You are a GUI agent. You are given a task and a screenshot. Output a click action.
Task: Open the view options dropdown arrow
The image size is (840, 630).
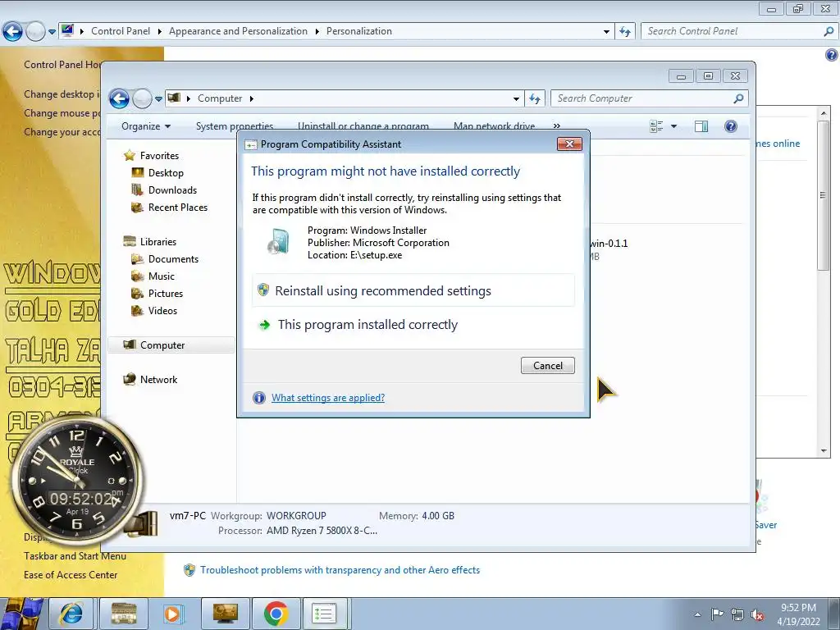coord(673,126)
